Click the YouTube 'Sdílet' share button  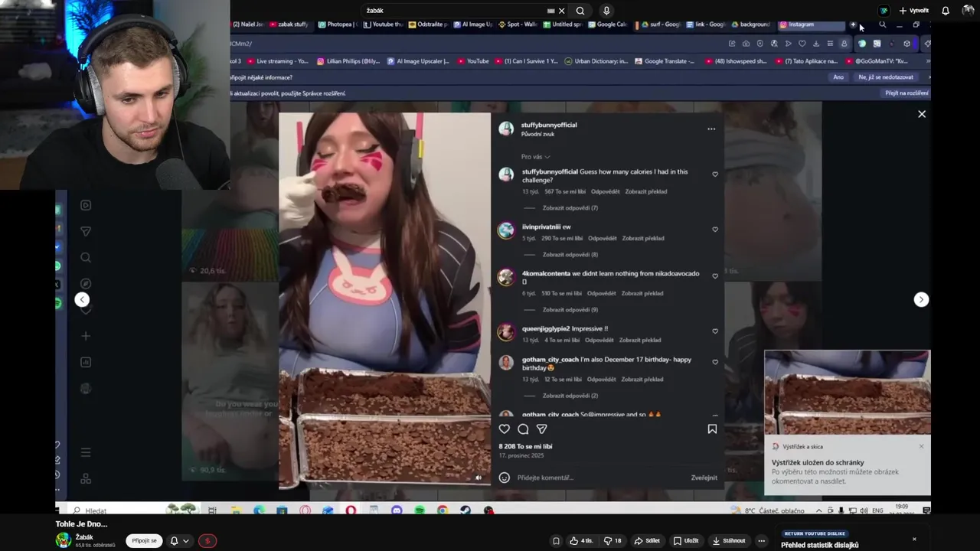pyautogui.click(x=647, y=541)
